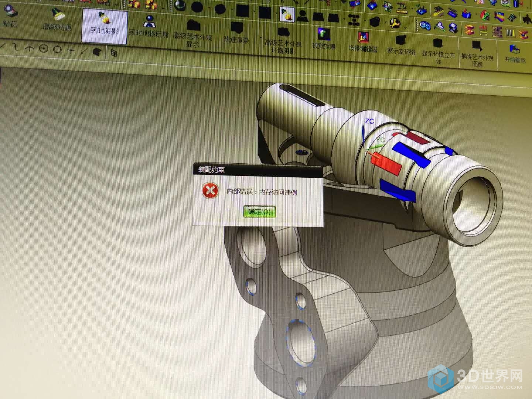This screenshot has height=399, width=532.
Task: Click the six-dot grid pattern icon
Action: tap(354, 20)
